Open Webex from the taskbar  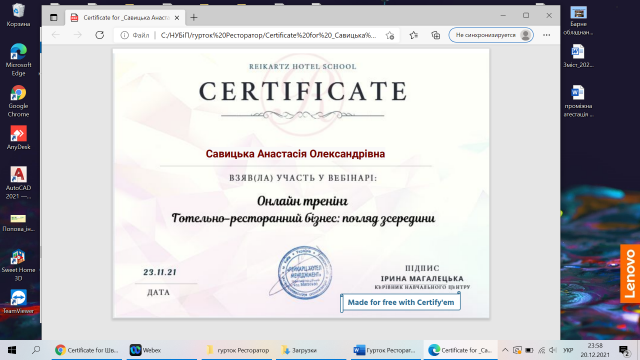pyautogui.click(x=146, y=350)
